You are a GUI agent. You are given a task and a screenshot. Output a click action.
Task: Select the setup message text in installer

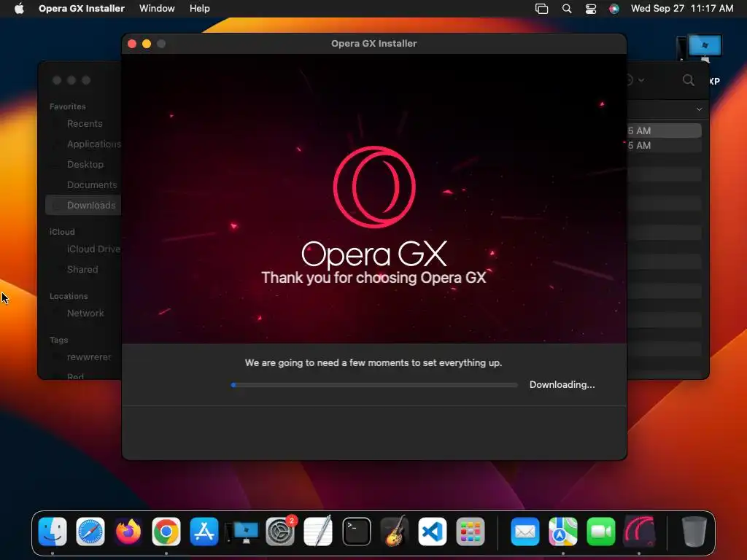click(373, 363)
